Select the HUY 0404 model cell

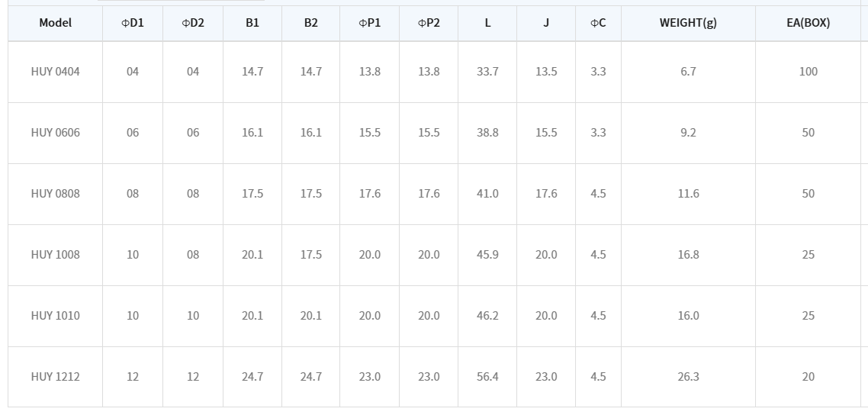coord(55,72)
